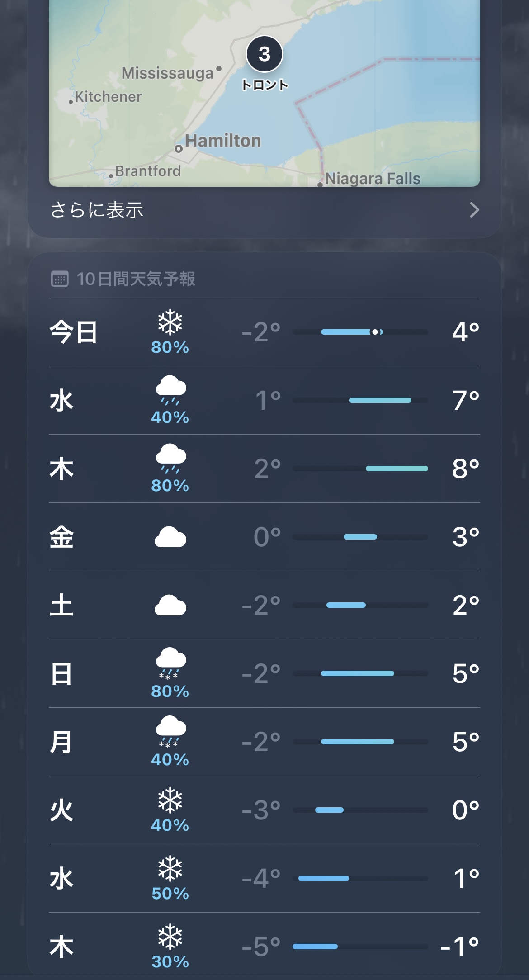529x980 pixels.
Task: Tap the snowflake icon for Tuesday (火)
Action: [x=170, y=800]
